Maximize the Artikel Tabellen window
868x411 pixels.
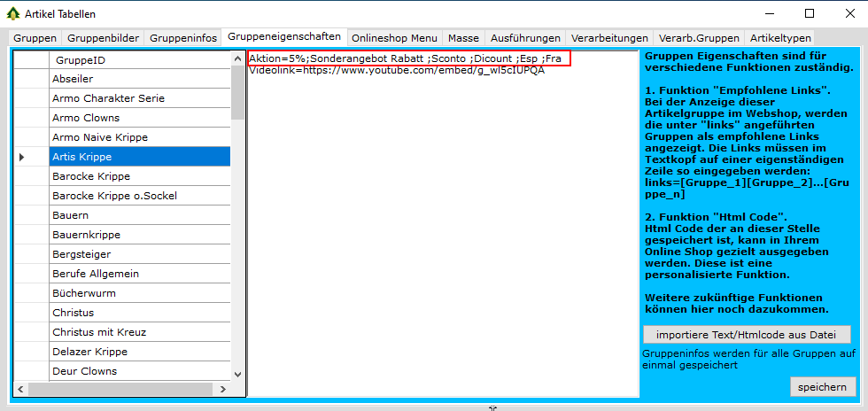click(x=810, y=13)
